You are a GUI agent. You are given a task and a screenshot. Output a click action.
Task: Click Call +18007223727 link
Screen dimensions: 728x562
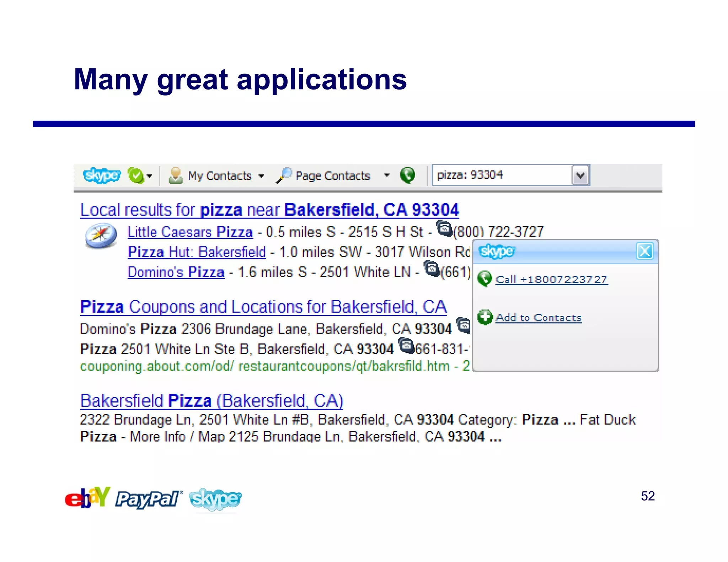551,280
